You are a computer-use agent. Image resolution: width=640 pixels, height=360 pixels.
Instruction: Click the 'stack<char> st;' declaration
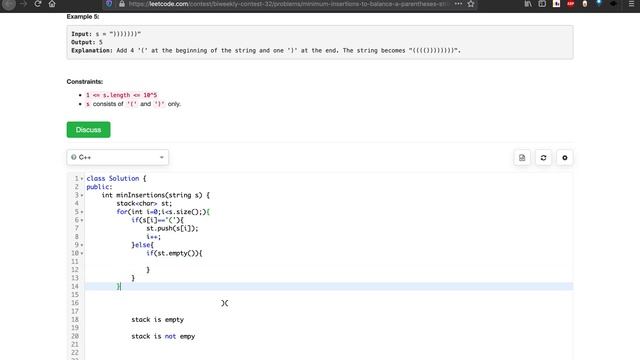point(144,203)
